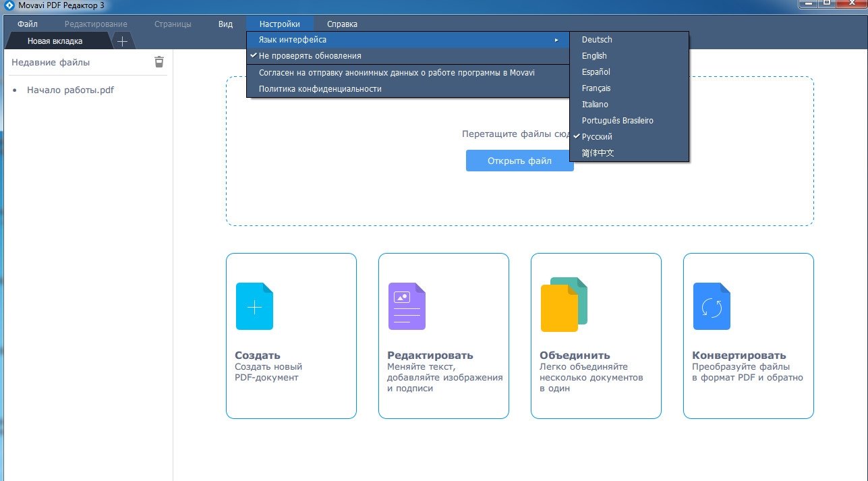The height and width of the screenshot is (481, 868).
Task: Switch to the Новая вкладка tab
Action: click(x=55, y=41)
